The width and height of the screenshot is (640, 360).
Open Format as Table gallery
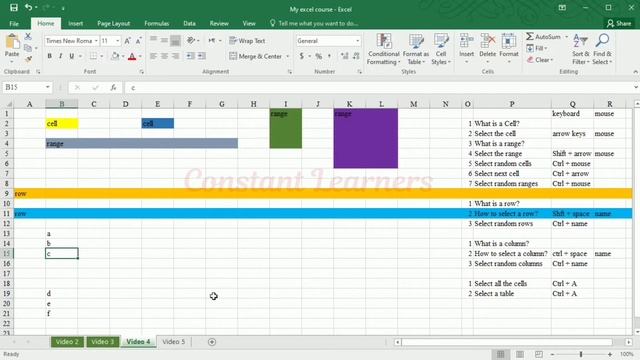(416, 49)
